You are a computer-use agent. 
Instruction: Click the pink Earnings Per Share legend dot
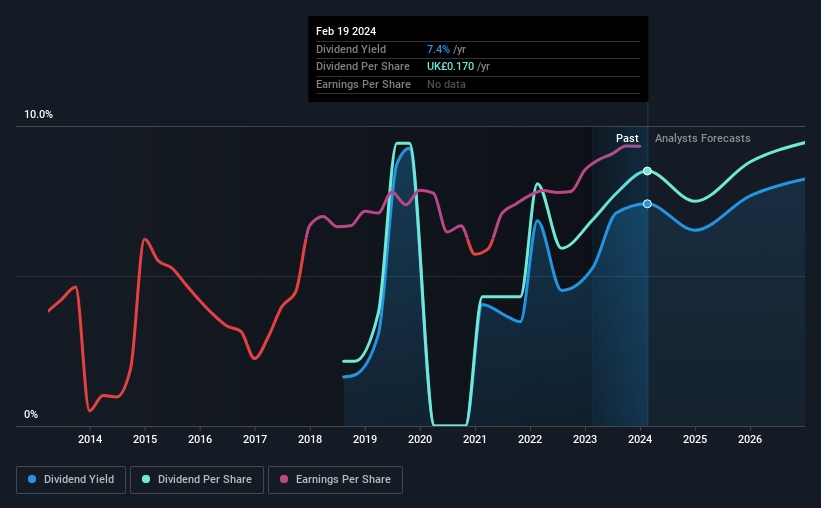pyautogui.click(x=284, y=479)
